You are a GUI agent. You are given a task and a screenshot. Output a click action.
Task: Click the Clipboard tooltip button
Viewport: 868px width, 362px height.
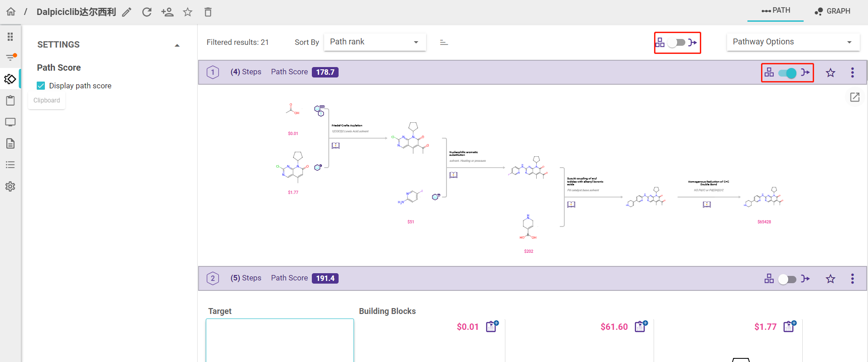(47, 101)
